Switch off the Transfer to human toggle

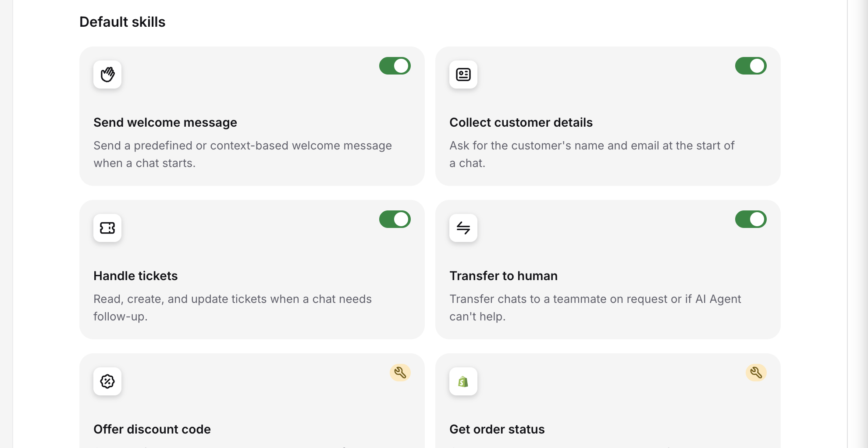click(751, 219)
